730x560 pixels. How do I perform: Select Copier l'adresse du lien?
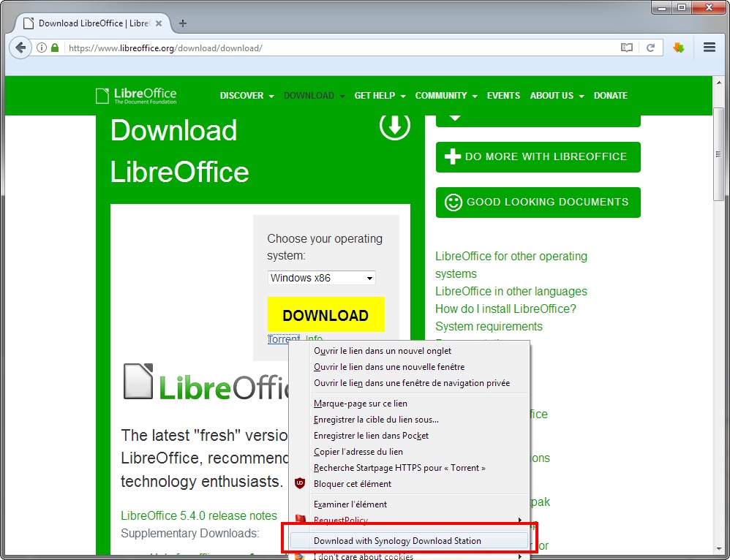(358, 452)
